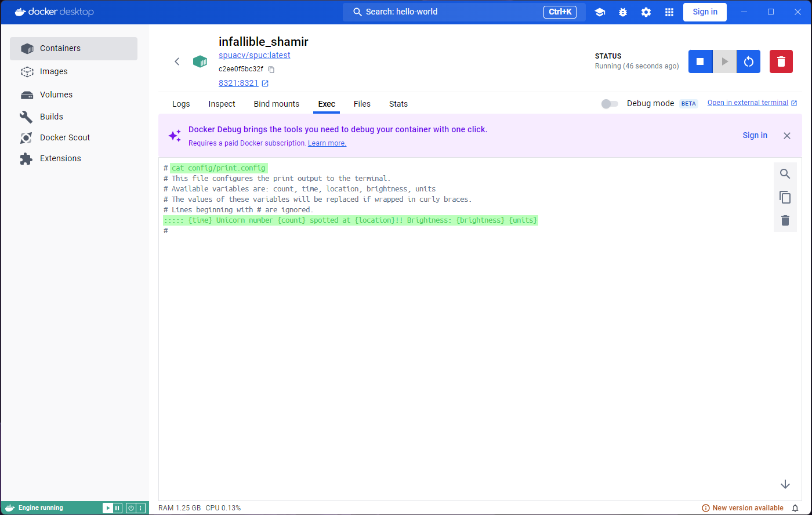Open Images in the sidebar
The image size is (812, 515).
[x=74, y=71]
